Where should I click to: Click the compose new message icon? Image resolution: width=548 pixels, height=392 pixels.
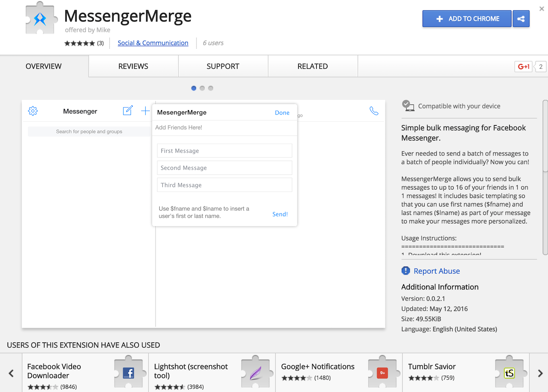(x=128, y=111)
